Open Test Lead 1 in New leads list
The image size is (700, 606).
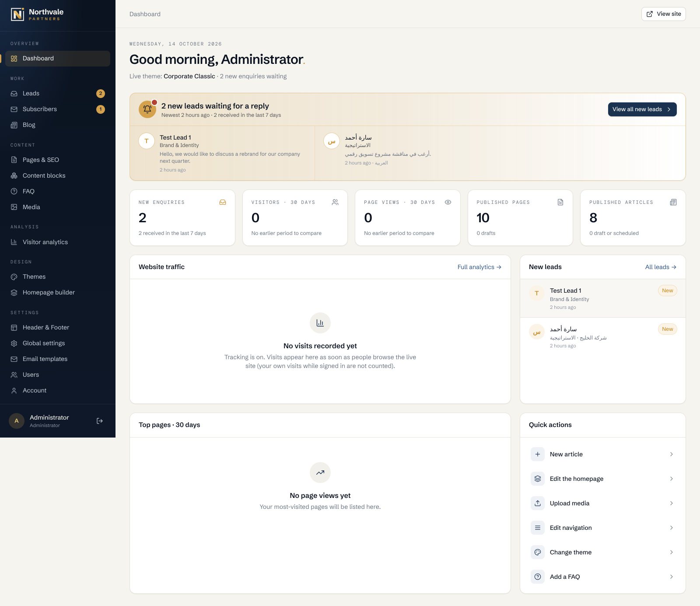(x=603, y=298)
